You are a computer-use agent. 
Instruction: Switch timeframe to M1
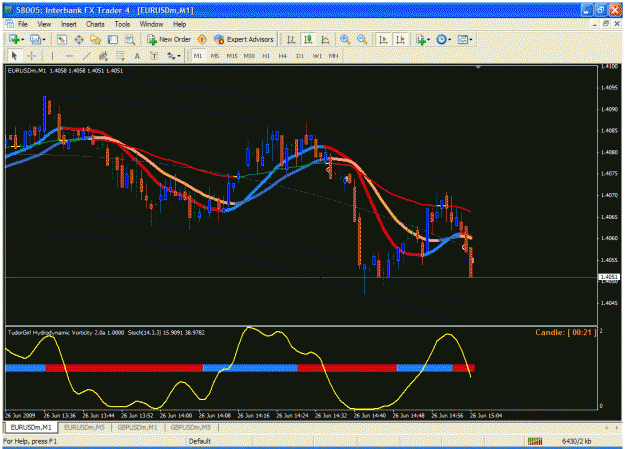click(198, 56)
